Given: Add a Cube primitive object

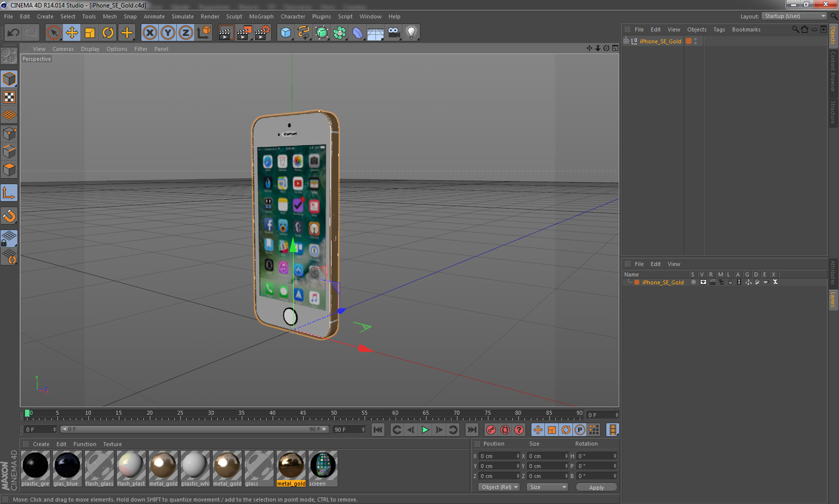Looking at the screenshot, I should 286,33.
